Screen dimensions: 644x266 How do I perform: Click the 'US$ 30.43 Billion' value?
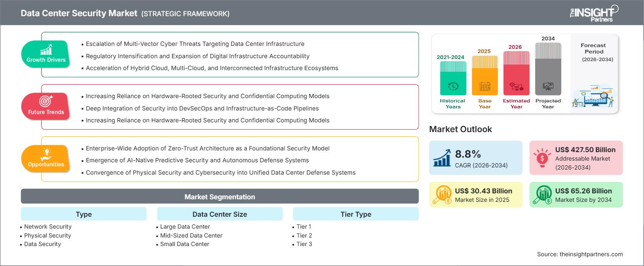point(484,191)
